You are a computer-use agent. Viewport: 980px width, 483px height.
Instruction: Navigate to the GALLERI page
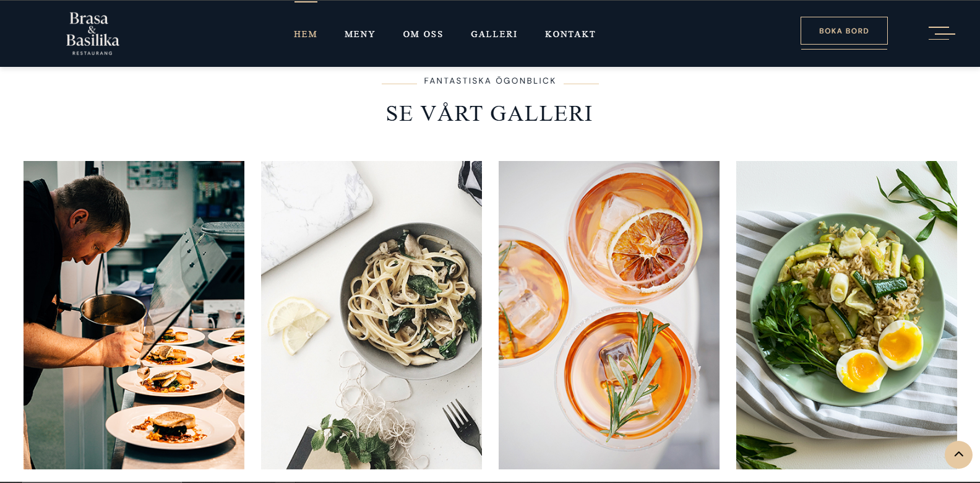click(x=494, y=34)
